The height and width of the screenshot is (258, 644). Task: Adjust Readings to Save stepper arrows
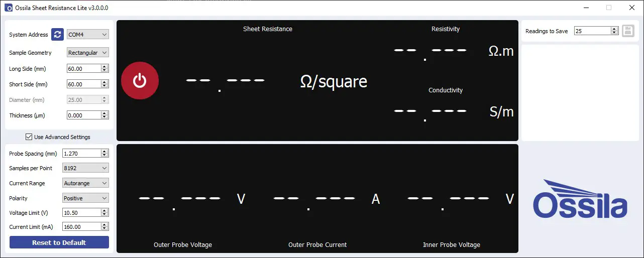614,31
